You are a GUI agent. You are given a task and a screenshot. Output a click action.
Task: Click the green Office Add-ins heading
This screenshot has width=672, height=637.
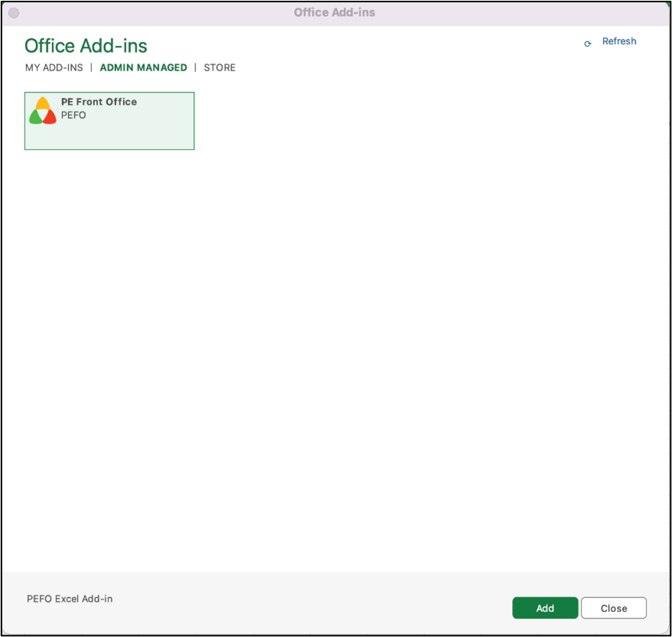(86, 46)
